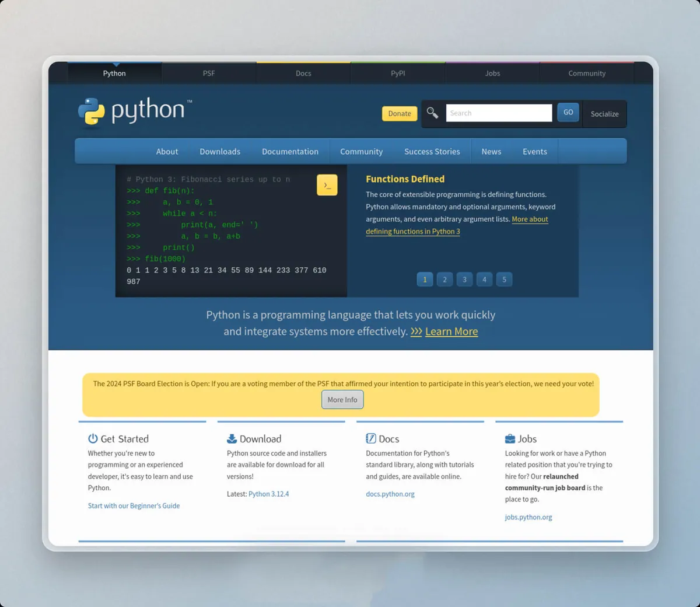
Task: Select slide 1 in the carousel
Action: pos(425,280)
